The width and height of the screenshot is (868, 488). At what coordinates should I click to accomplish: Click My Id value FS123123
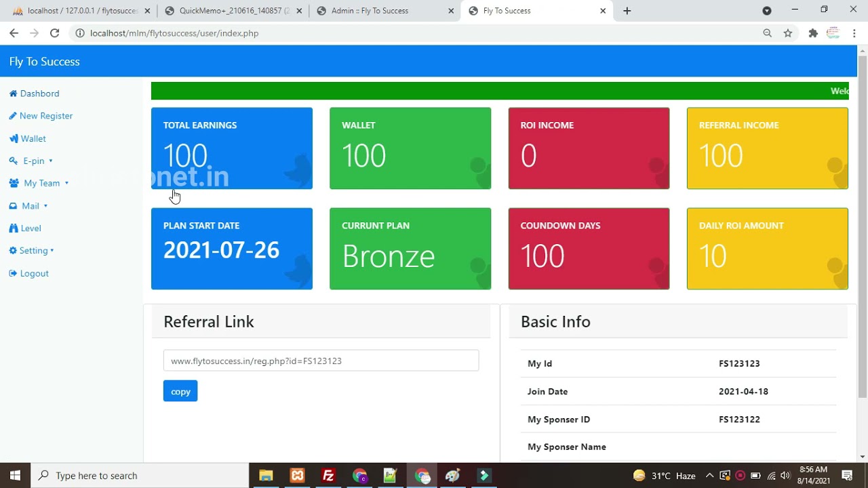(x=739, y=363)
